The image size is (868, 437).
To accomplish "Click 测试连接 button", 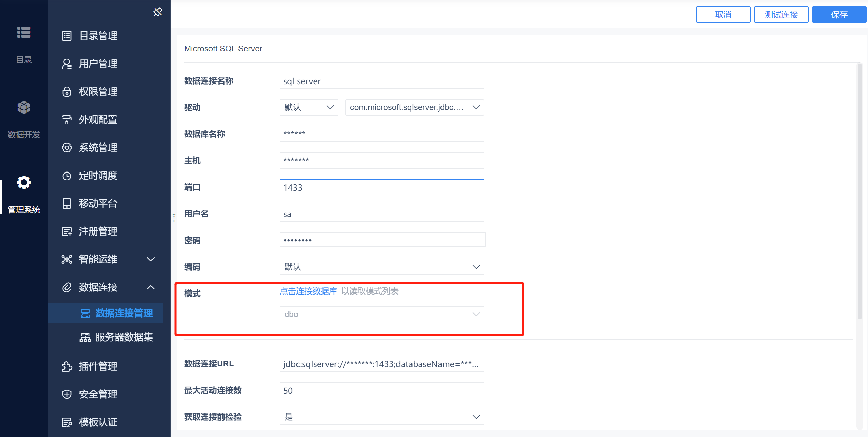I will 781,15.
